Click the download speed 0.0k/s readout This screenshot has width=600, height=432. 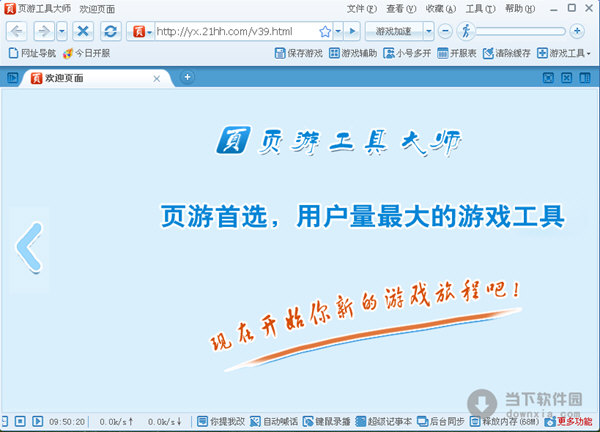point(165,422)
